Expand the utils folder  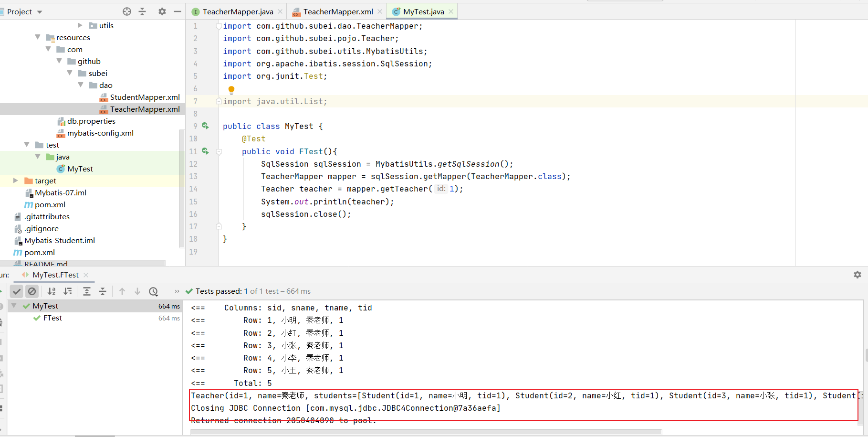tap(80, 25)
